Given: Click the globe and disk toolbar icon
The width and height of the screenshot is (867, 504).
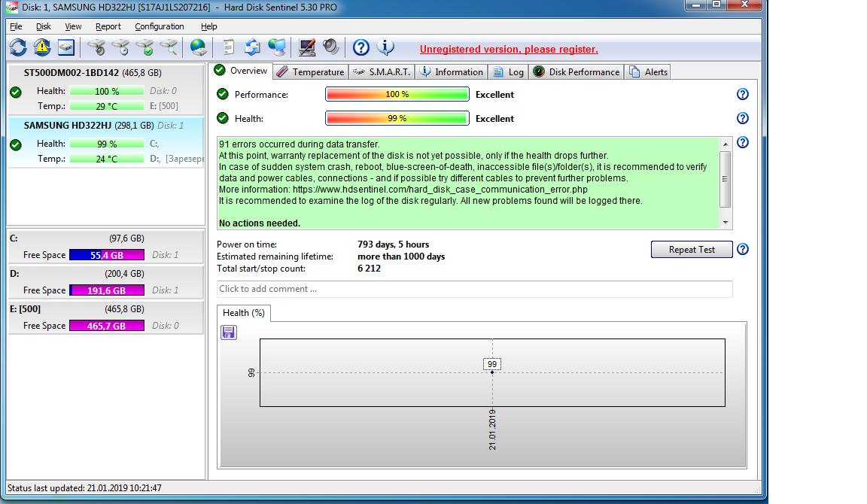Looking at the screenshot, I should (x=199, y=47).
